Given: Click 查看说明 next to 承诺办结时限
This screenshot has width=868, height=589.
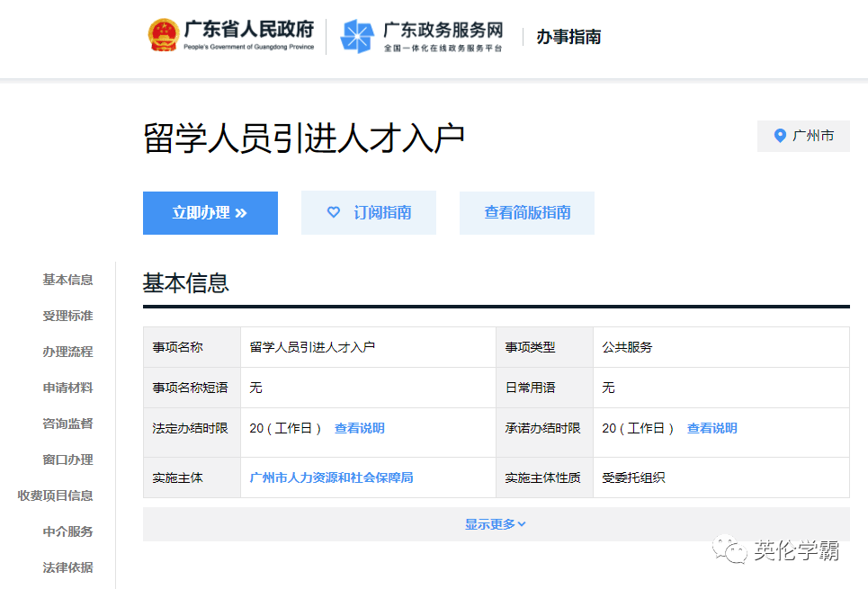Looking at the screenshot, I should point(711,428).
